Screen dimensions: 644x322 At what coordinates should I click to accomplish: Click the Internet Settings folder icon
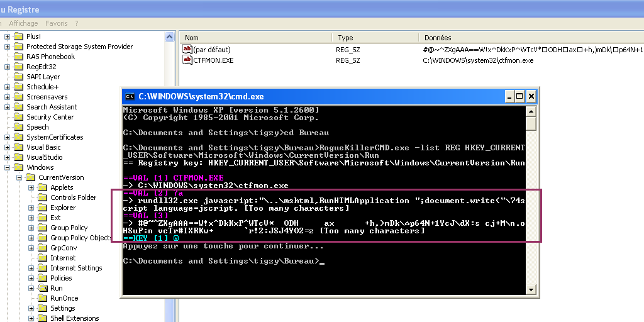[43, 268]
